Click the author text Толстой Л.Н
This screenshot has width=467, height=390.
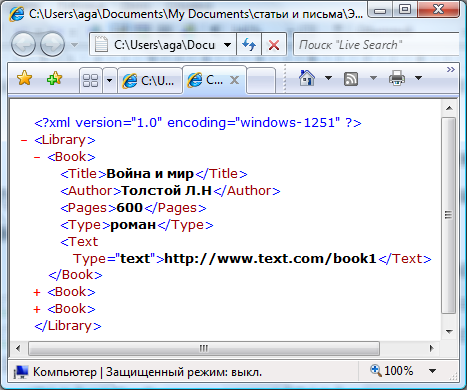pyautogui.click(x=166, y=191)
